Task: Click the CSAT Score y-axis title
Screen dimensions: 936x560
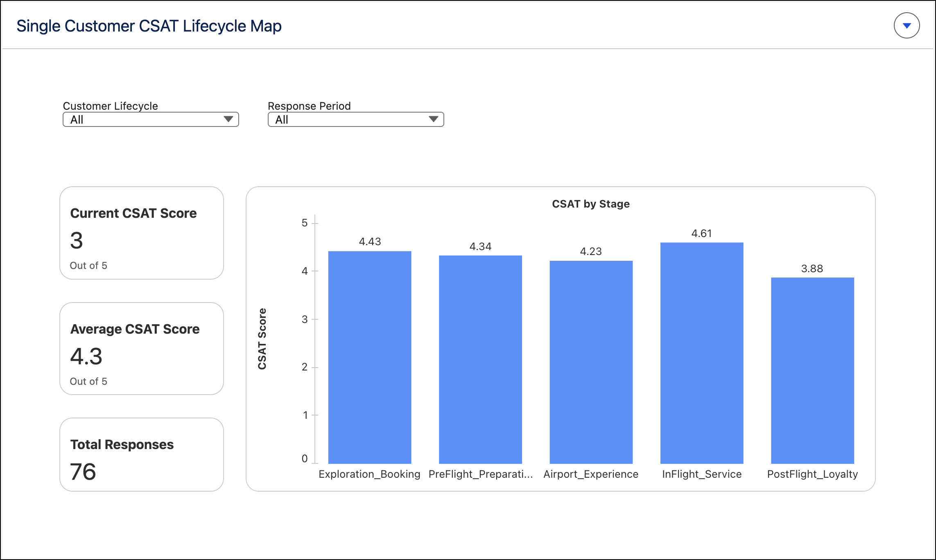Action: (x=262, y=339)
